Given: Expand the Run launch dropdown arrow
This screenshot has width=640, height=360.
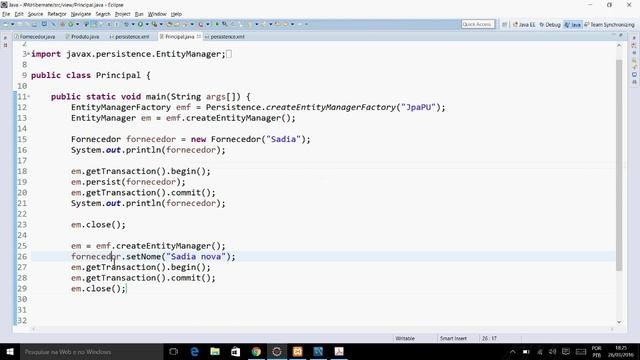Looking at the screenshot, I should point(147,24).
